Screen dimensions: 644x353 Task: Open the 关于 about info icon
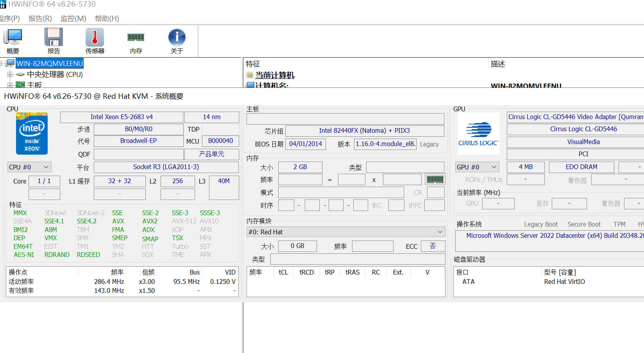click(177, 41)
